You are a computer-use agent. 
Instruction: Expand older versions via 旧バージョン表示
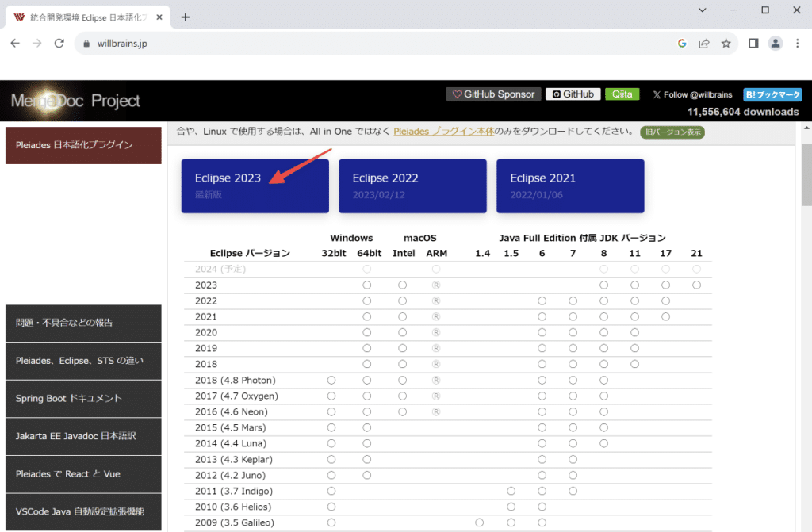pos(672,132)
